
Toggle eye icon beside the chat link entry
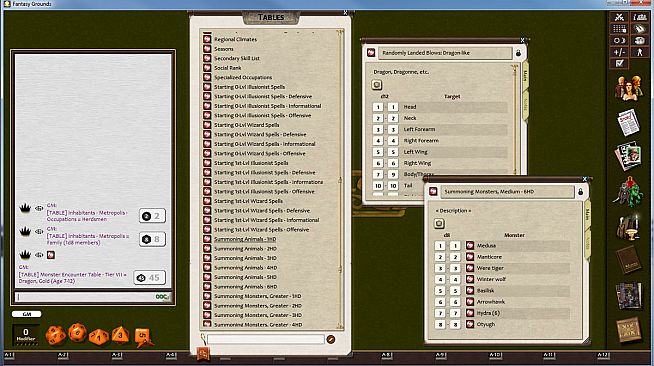click(39, 255)
